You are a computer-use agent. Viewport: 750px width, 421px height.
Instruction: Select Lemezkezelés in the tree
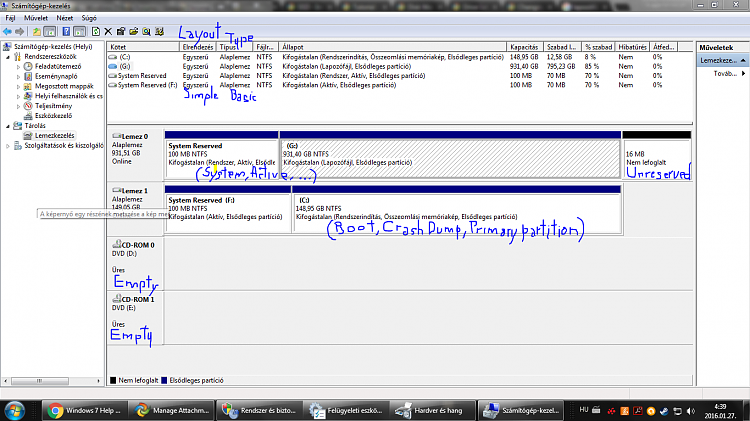coord(54,136)
